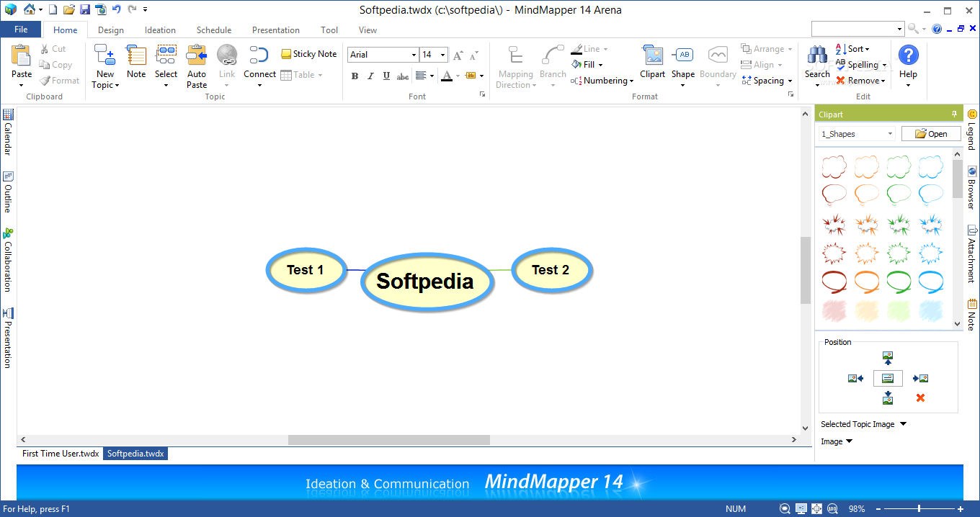Click the Auto Paste icon
980x517 pixels.
[197, 55]
